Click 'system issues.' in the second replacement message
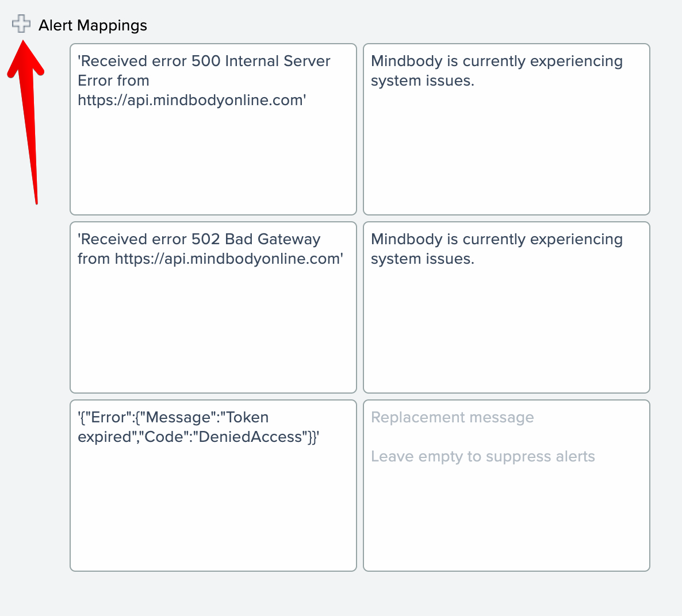 coord(422,259)
